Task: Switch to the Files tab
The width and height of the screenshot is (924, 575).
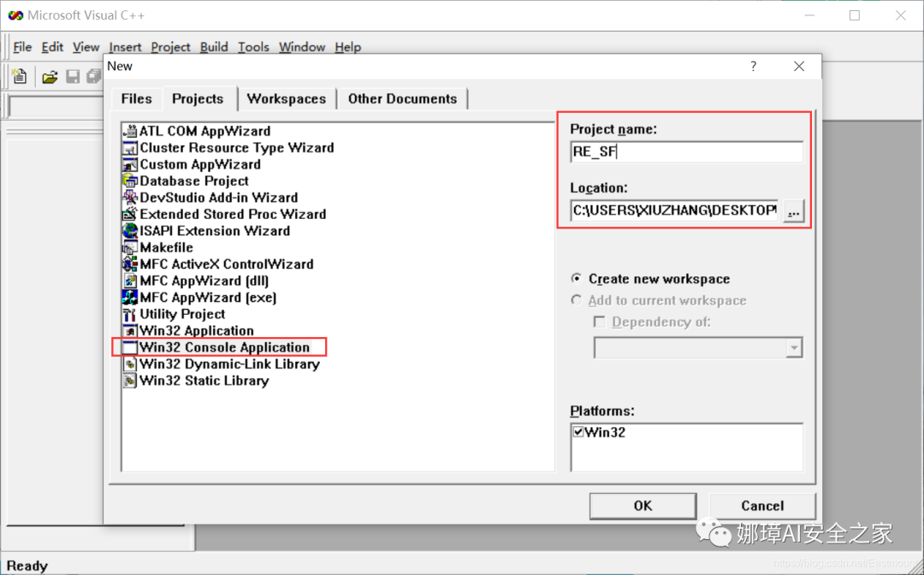Action: [136, 99]
